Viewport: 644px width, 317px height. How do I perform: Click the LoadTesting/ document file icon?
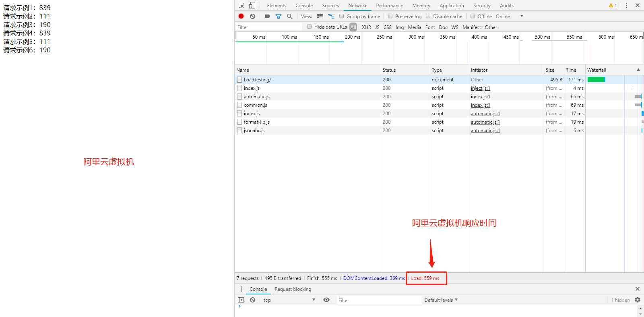[239, 80]
